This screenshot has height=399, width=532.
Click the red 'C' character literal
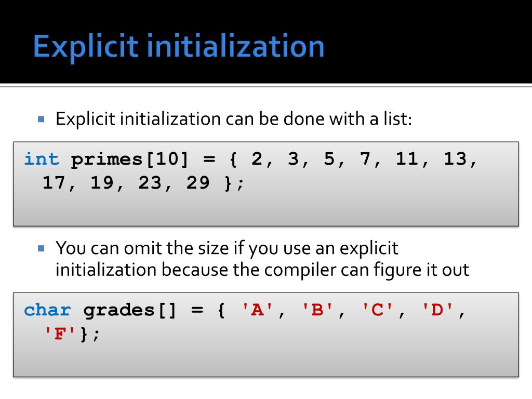pos(377,310)
